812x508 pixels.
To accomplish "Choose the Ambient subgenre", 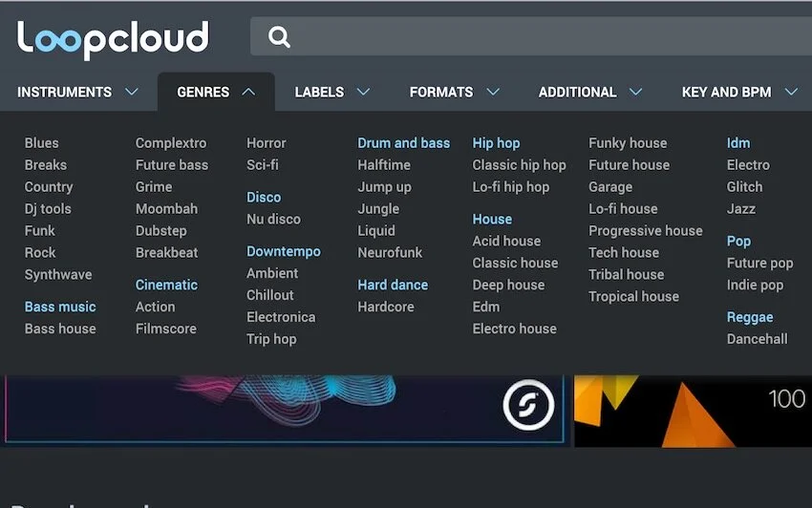I will pyautogui.click(x=272, y=273).
